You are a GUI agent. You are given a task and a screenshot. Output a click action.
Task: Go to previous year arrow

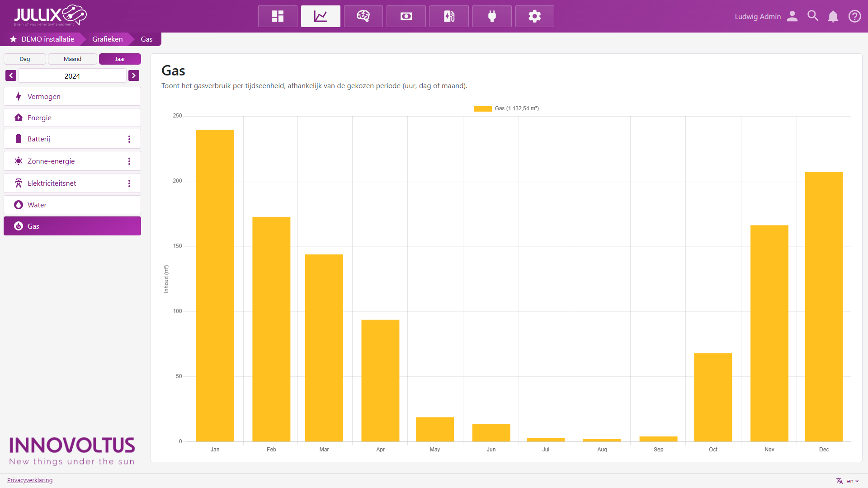pyautogui.click(x=11, y=75)
